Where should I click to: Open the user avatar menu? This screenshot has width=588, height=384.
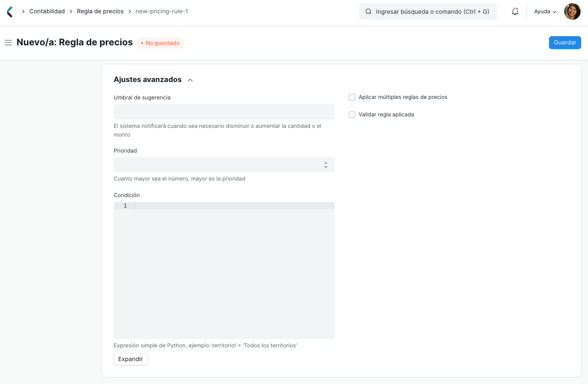(x=572, y=11)
